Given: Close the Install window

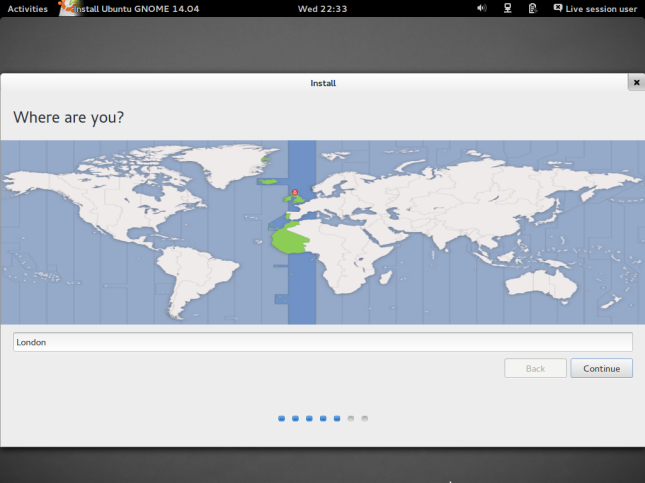Looking at the screenshot, I should [636, 82].
